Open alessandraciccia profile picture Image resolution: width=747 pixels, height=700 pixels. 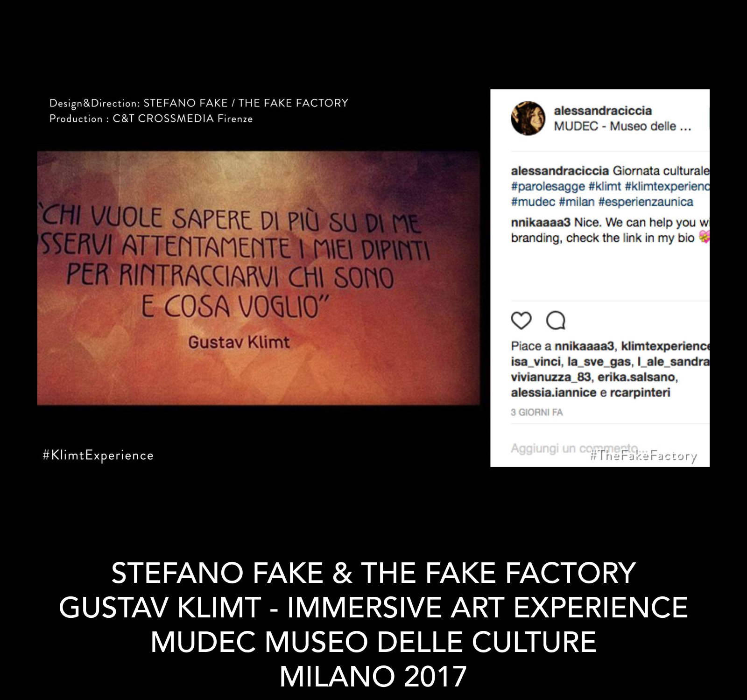tap(528, 118)
